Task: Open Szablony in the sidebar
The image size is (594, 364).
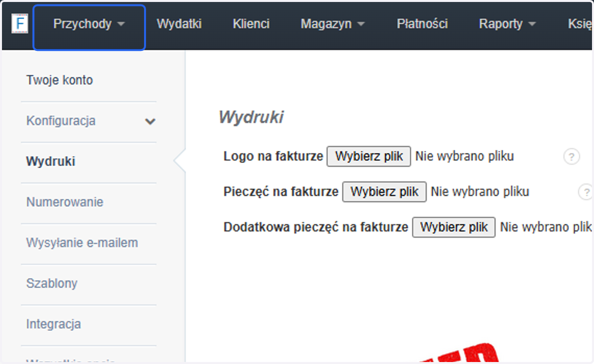Action: pyautogui.click(x=52, y=283)
